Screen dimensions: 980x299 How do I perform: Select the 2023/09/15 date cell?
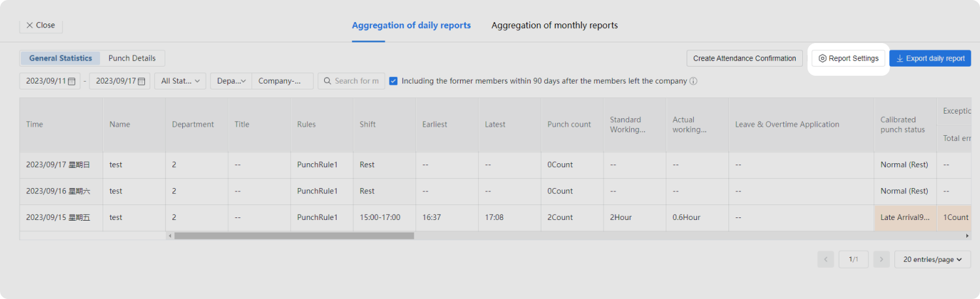pos(61,217)
